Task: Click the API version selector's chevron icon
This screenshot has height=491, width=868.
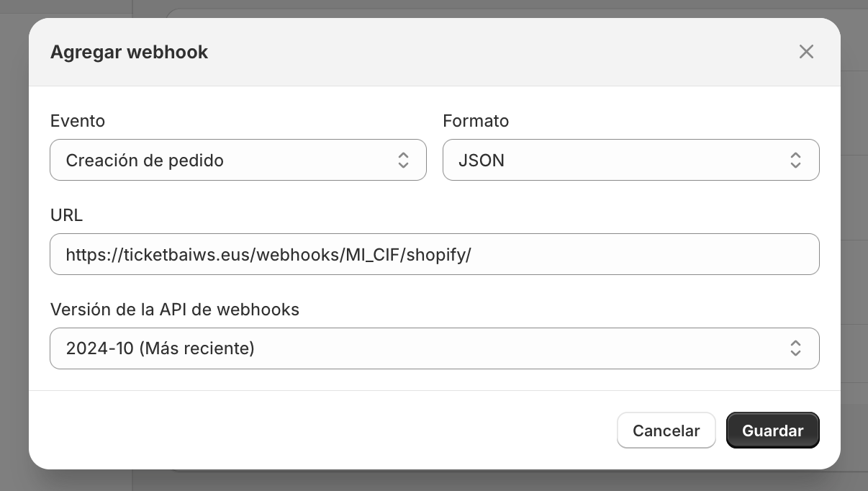Action: tap(795, 348)
